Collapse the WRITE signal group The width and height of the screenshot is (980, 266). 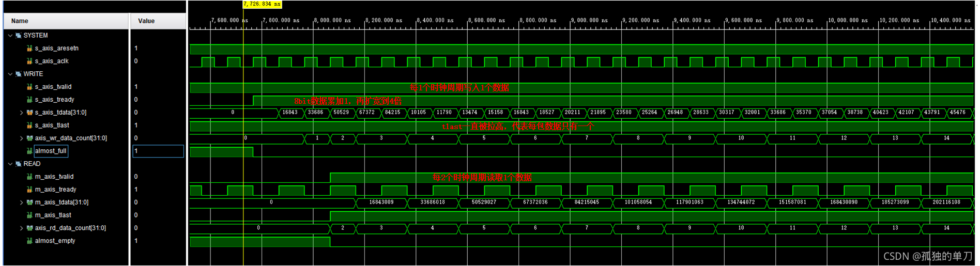click(x=10, y=74)
